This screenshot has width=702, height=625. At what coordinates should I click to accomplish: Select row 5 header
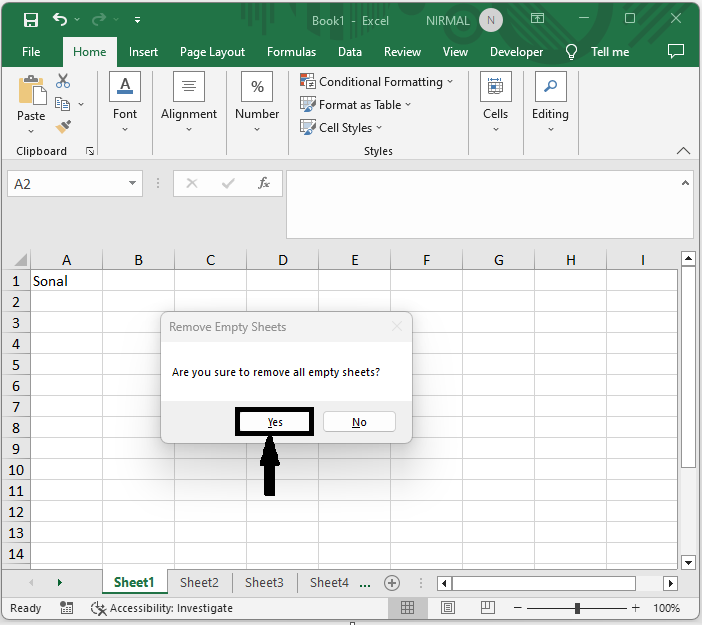(16, 365)
